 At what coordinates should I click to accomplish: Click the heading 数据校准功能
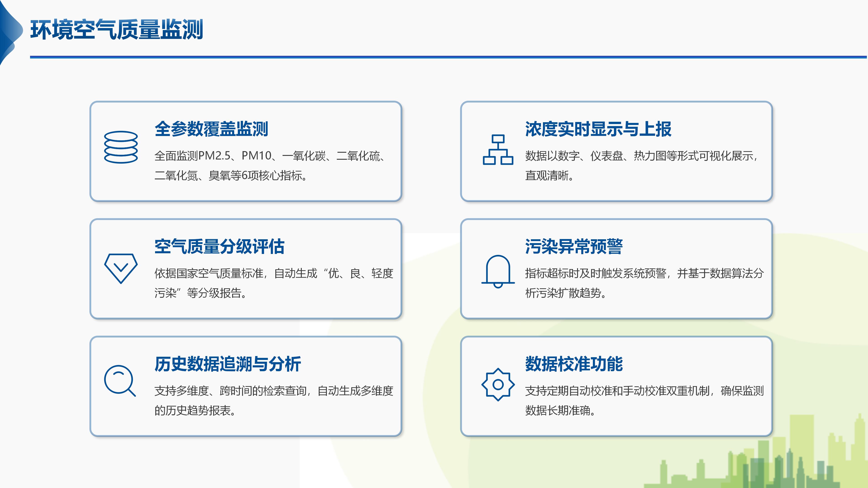(574, 364)
